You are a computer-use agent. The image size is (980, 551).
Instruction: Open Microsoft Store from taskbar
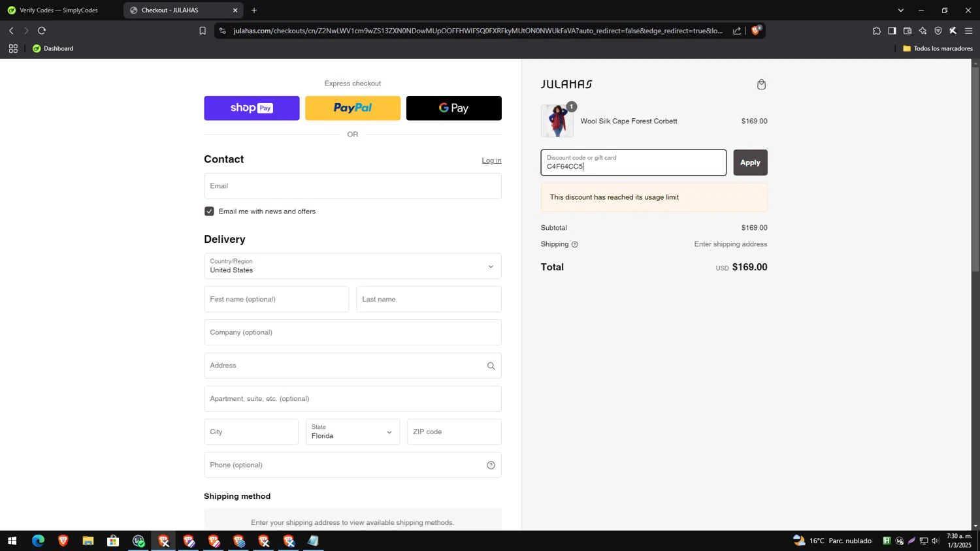[x=113, y=541]
